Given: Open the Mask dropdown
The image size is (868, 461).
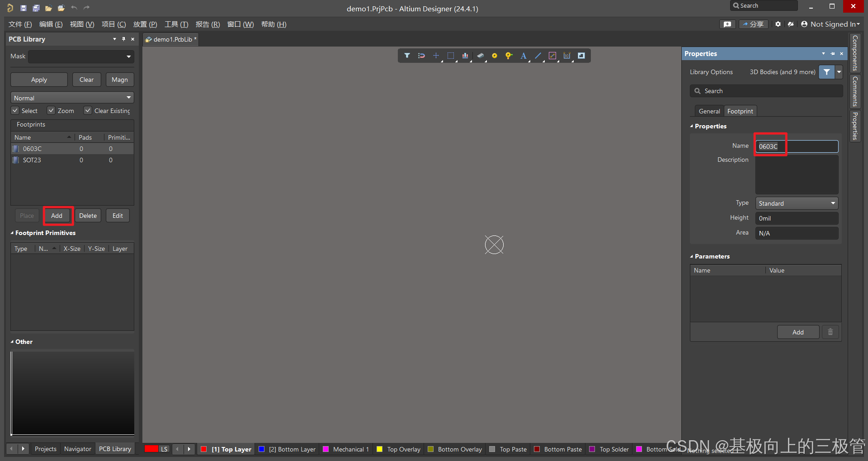Looking at the screenshot, I should [x=128, y=56].
